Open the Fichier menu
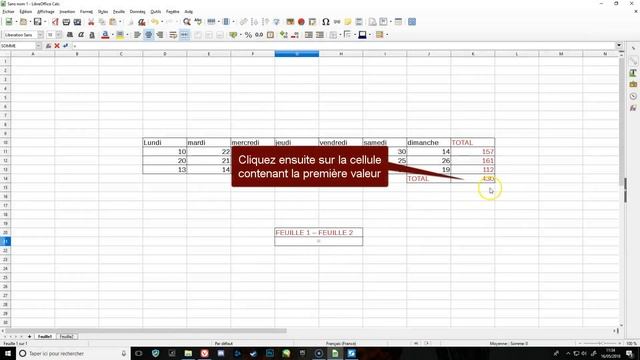This screenshot has width=640, height=360. pyautogui.click(x=8, y=12)
